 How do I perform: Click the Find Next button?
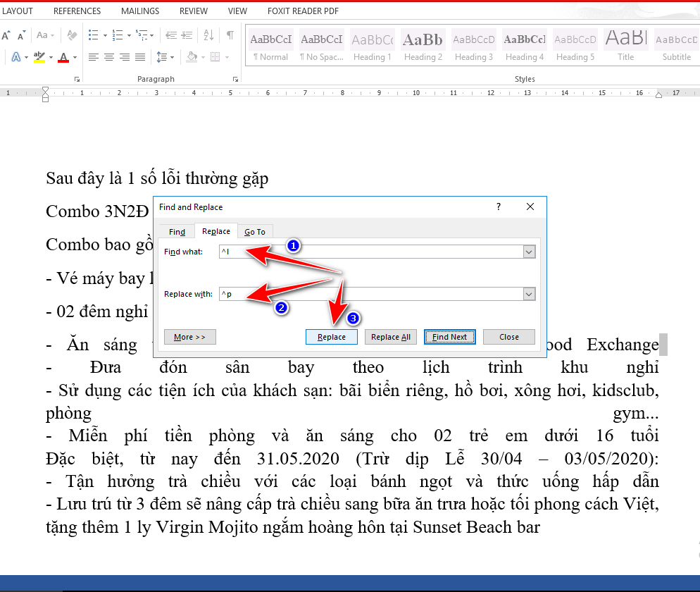449,337
